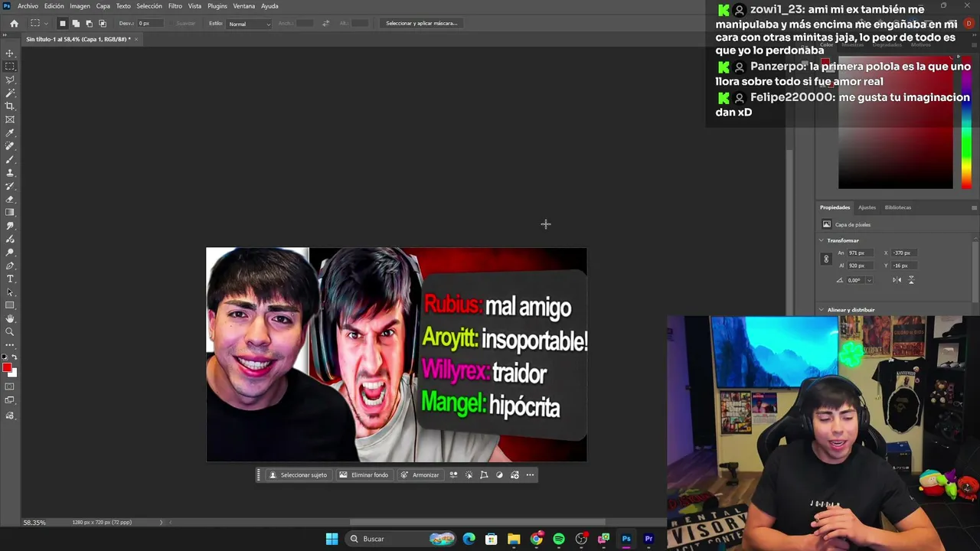Click the Seleccionar sujeto button
Screen dimensions: 980x551
point(298,475)
